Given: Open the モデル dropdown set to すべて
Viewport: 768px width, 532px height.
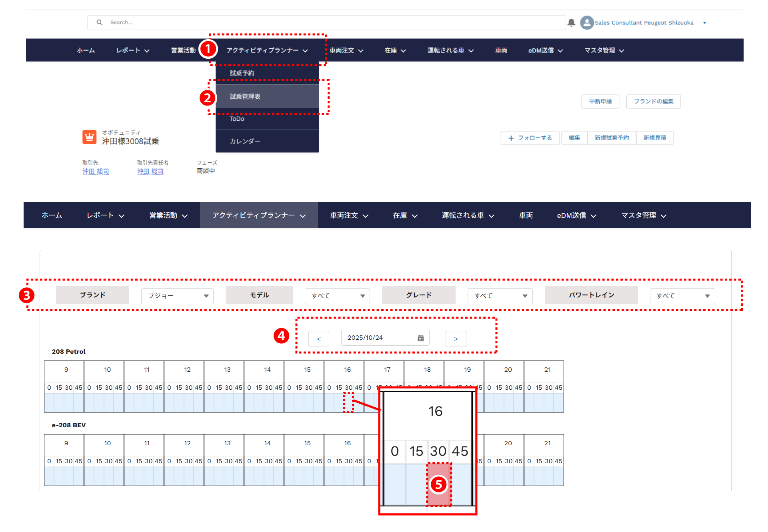Looking at the screenshot, I should coord(337,296).
